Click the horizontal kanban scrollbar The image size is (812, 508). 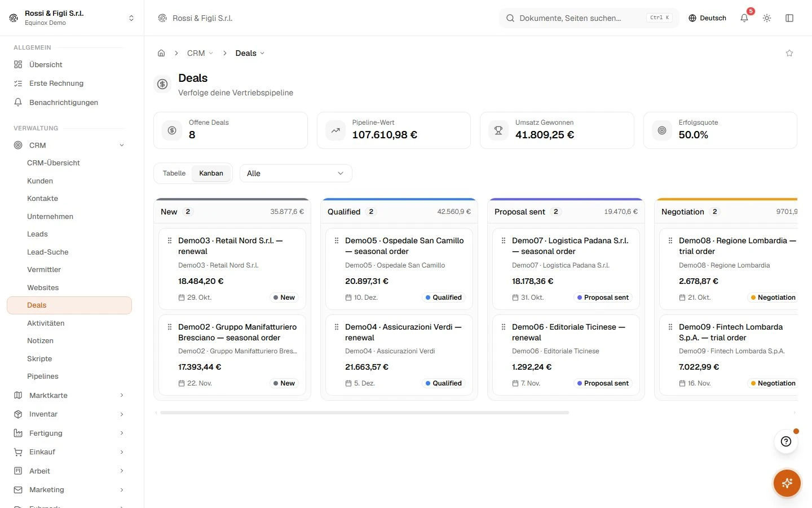coord(364,413)
